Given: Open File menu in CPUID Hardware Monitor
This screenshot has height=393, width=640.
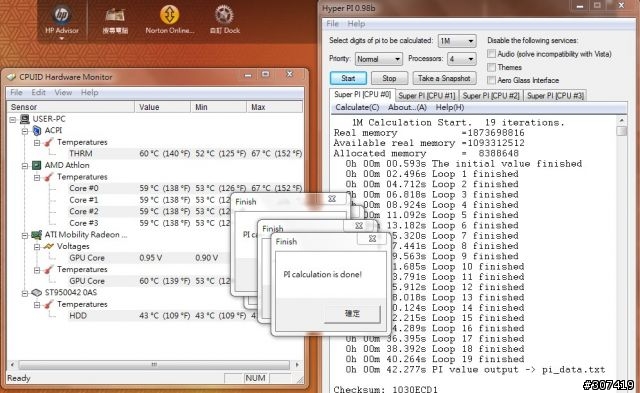Looking at the screenshot, I should 16,93.
